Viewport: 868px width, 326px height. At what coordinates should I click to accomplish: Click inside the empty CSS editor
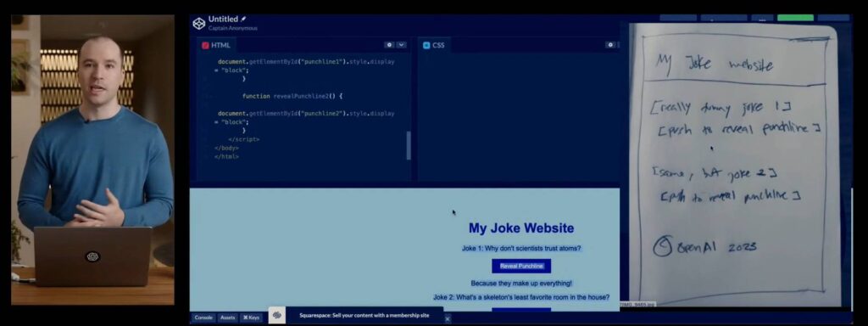point(518,116)
